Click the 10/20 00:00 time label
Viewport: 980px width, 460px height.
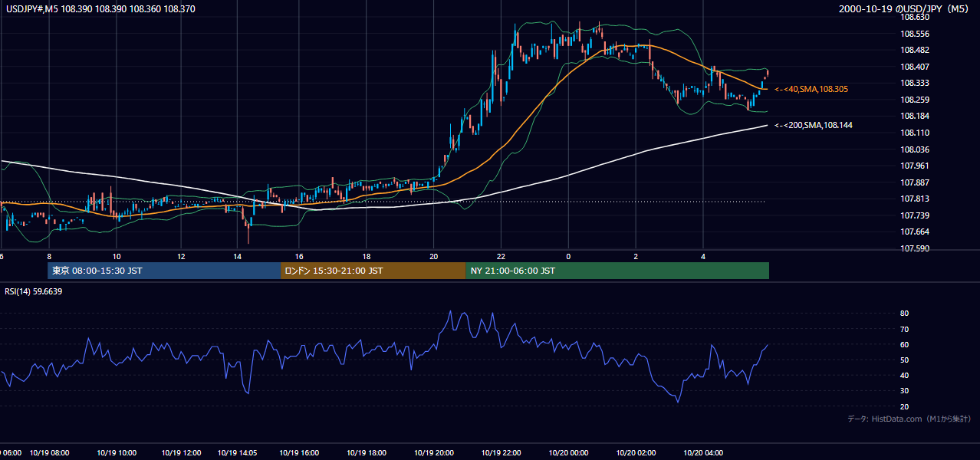pos(568,453)
